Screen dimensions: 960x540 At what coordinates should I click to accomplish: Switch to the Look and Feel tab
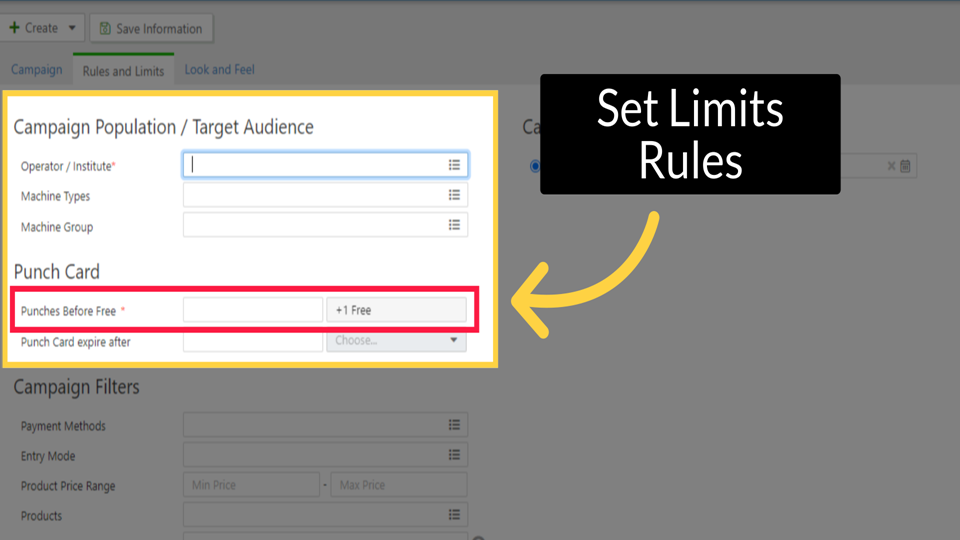(x=219, y=70)
